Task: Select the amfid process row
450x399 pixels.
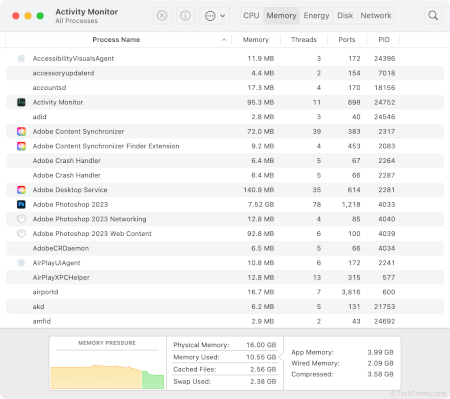Action: click(225, 321)
